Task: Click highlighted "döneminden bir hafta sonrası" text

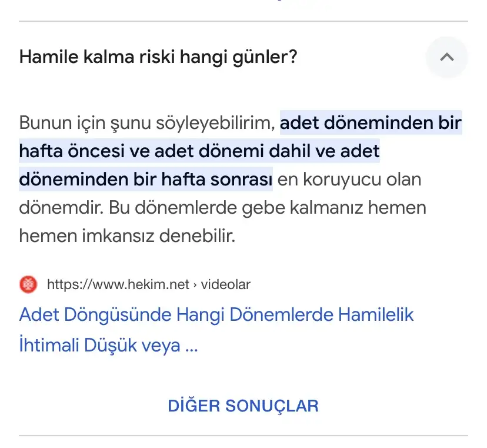Action: pyautogui.click(x=145, y=179)
